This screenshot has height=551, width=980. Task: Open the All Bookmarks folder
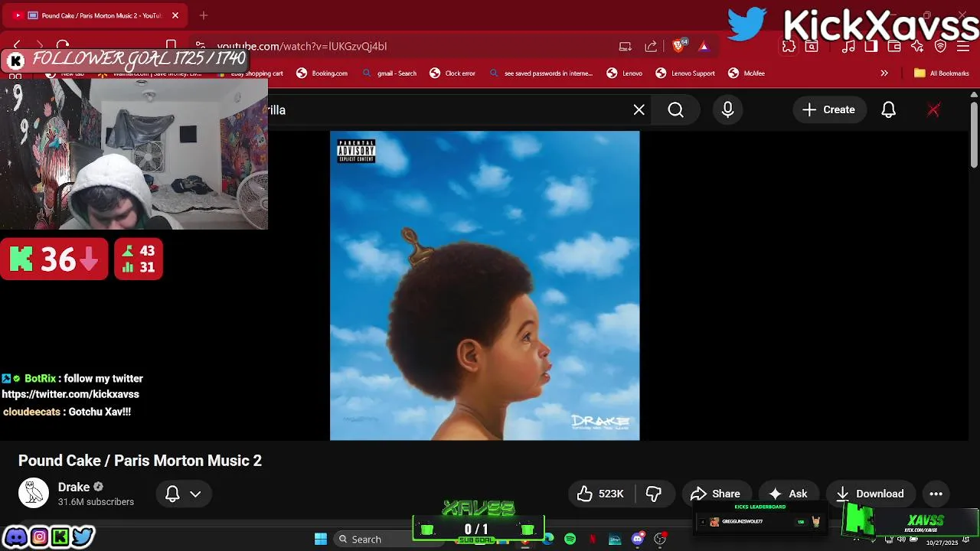coord(942,73)
